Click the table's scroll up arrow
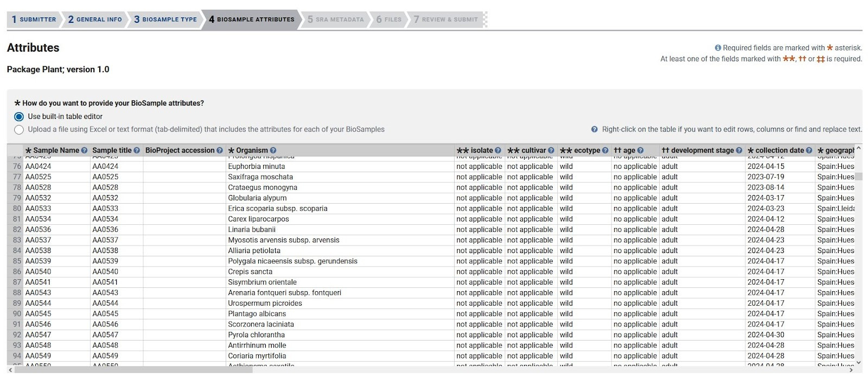 pyautogui.click(x=858, y=148)
